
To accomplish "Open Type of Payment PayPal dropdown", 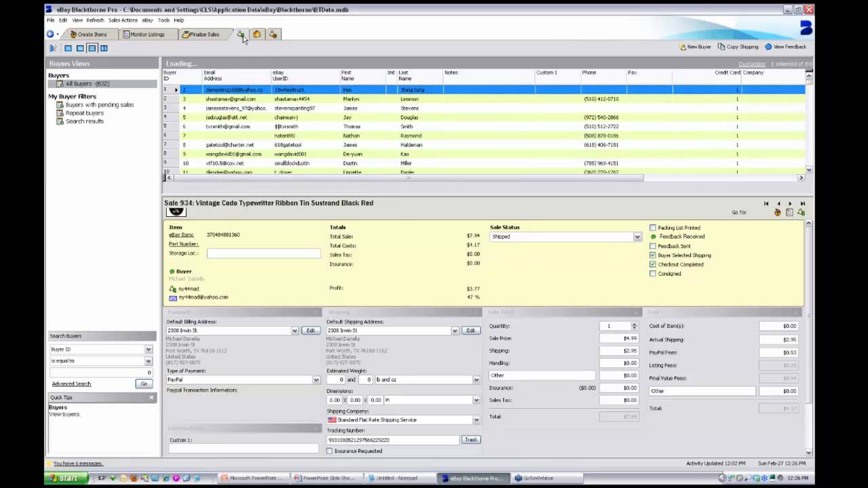I will pos(316,380).
